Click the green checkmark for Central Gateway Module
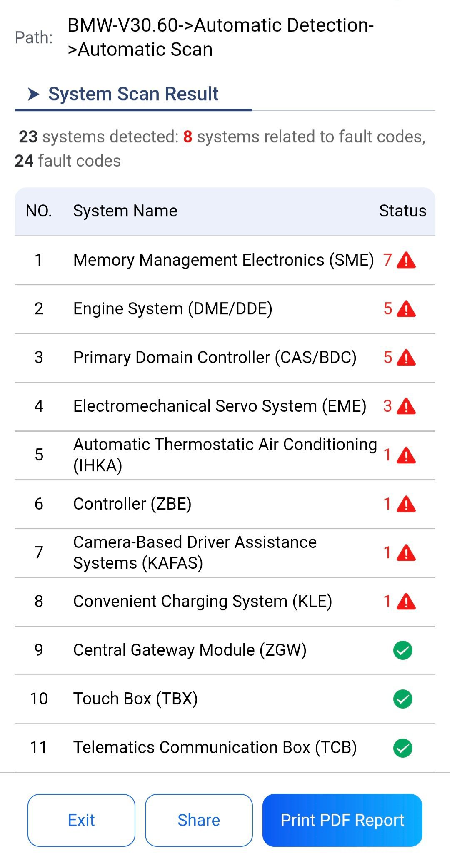 coord(403,650)
